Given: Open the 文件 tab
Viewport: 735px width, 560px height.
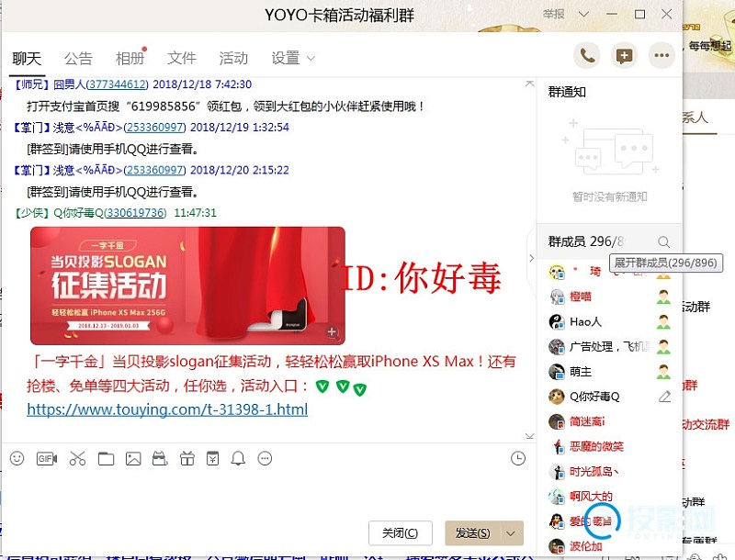Looking at the screenshot, I should pyautogui.click(x=182, y=59).
